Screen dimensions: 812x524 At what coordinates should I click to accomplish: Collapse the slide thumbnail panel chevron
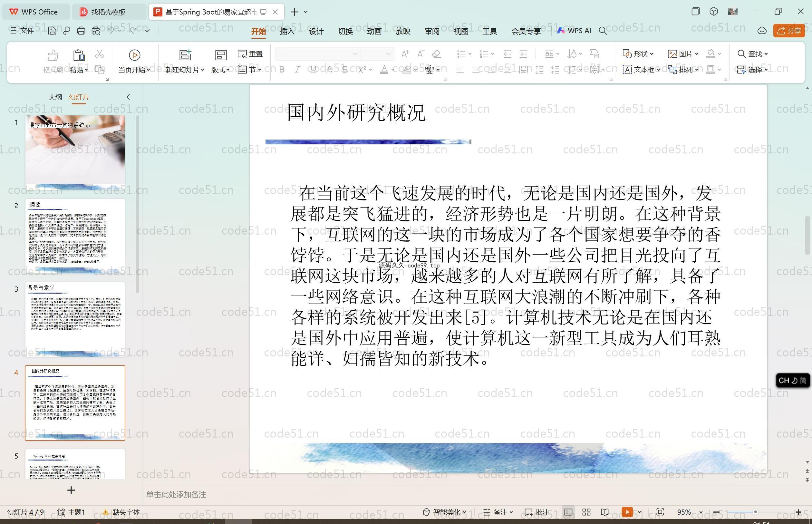[128, 97]
